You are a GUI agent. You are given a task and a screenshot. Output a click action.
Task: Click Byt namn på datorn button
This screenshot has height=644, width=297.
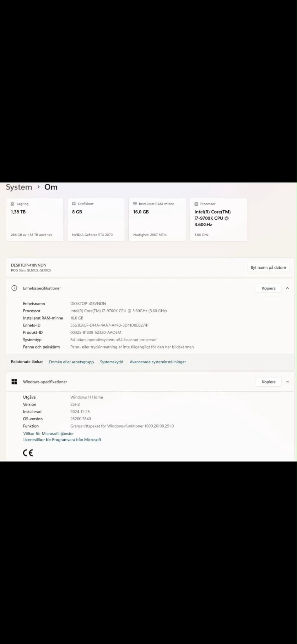[268, 267]
